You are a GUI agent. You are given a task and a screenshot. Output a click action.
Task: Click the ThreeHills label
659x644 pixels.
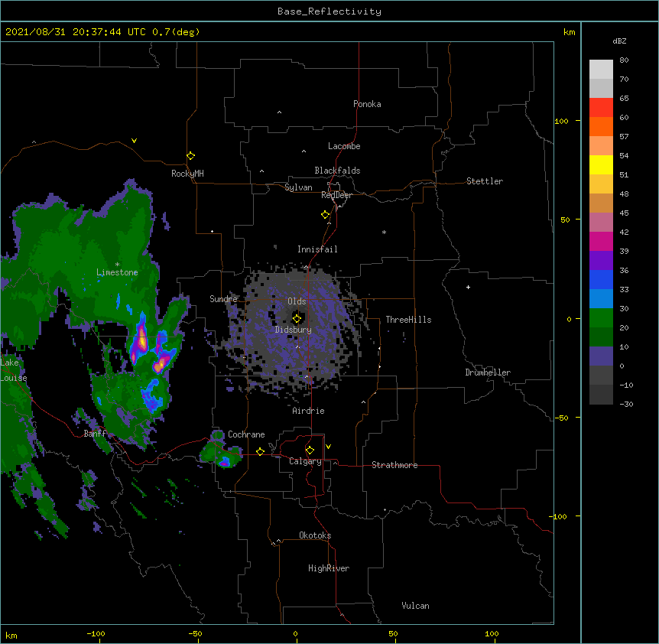[408, 320]
